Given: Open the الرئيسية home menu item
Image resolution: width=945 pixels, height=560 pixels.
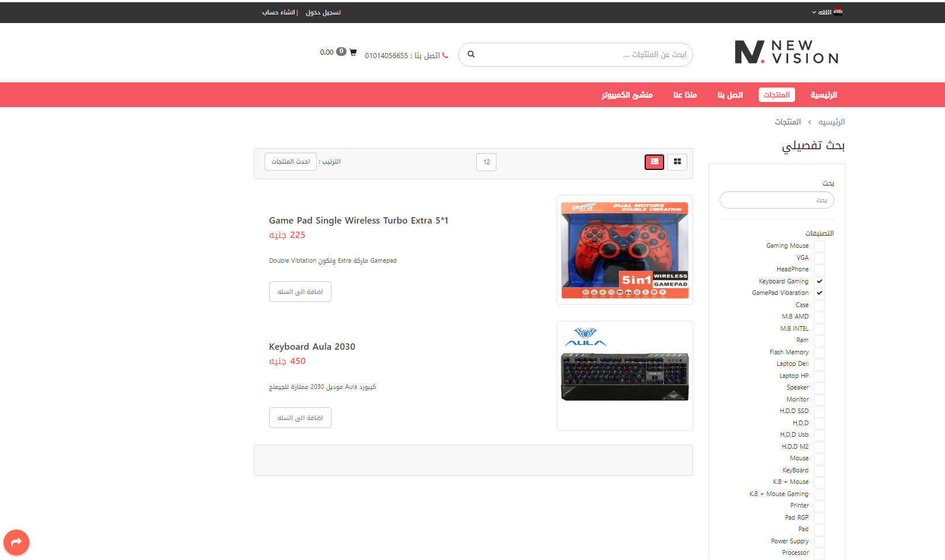Looking at the screenshot, I should (823, 95).
